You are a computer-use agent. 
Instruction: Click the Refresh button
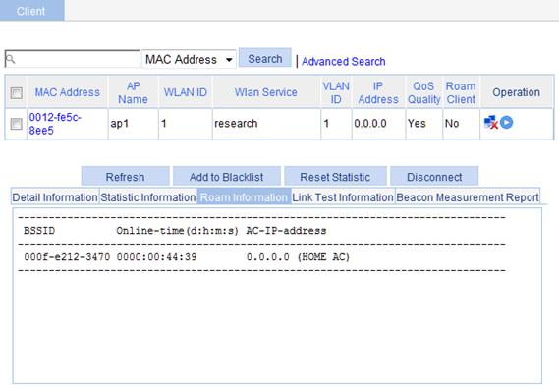(x=125, y=177)
